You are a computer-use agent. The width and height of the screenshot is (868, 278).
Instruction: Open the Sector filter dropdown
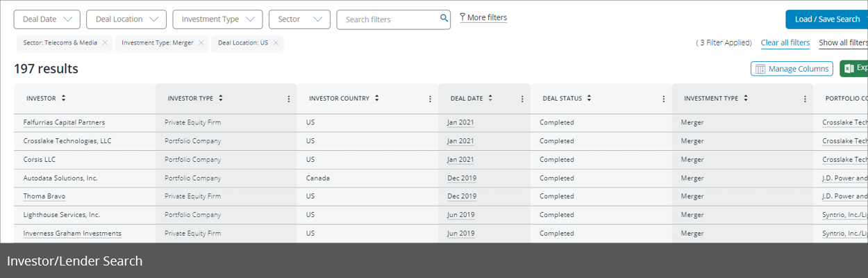(299, 19)
